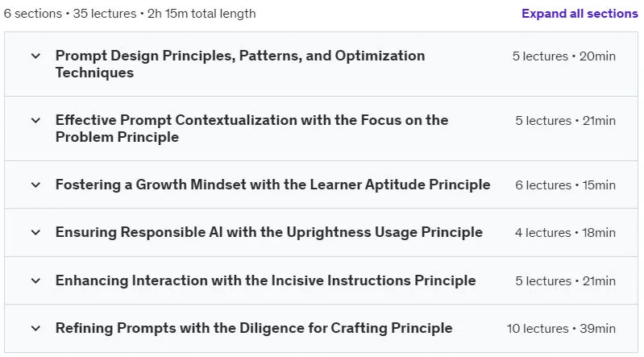This screenshot has height=357, width=644.
Task: Expand chevron beside Fostering a Growth Mindset
Action: point(35,185)
